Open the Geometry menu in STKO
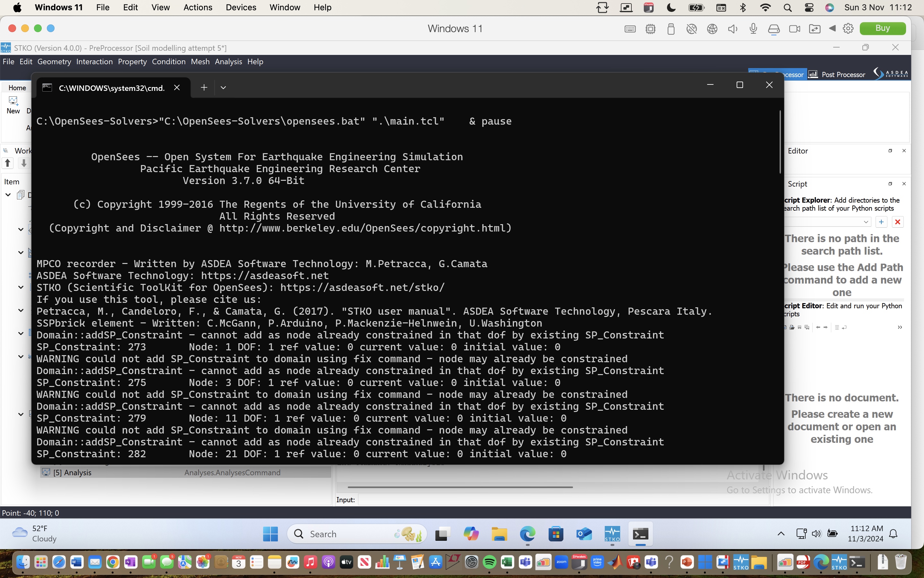924x578 pixels. tap(54, 62)
